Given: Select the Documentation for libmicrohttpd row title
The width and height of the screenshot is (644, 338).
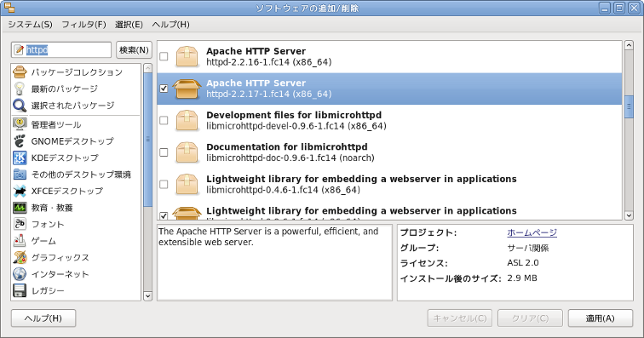Looking at the screenshot, I should tap(287, 147).
